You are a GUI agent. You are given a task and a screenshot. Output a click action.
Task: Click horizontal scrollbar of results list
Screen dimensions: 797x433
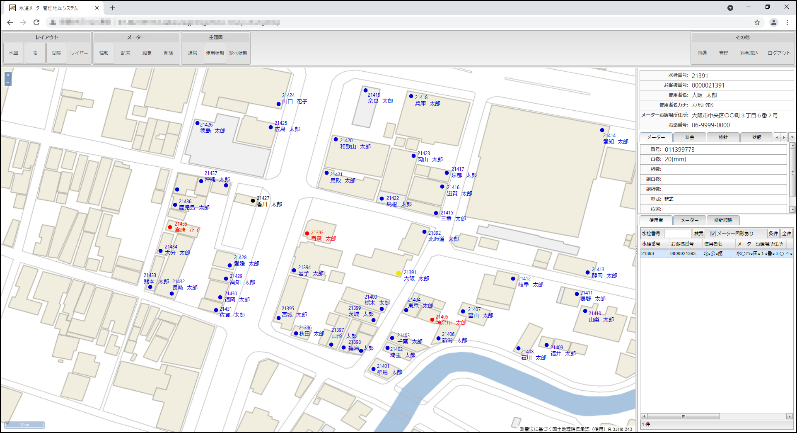click(x=716, y=416)
